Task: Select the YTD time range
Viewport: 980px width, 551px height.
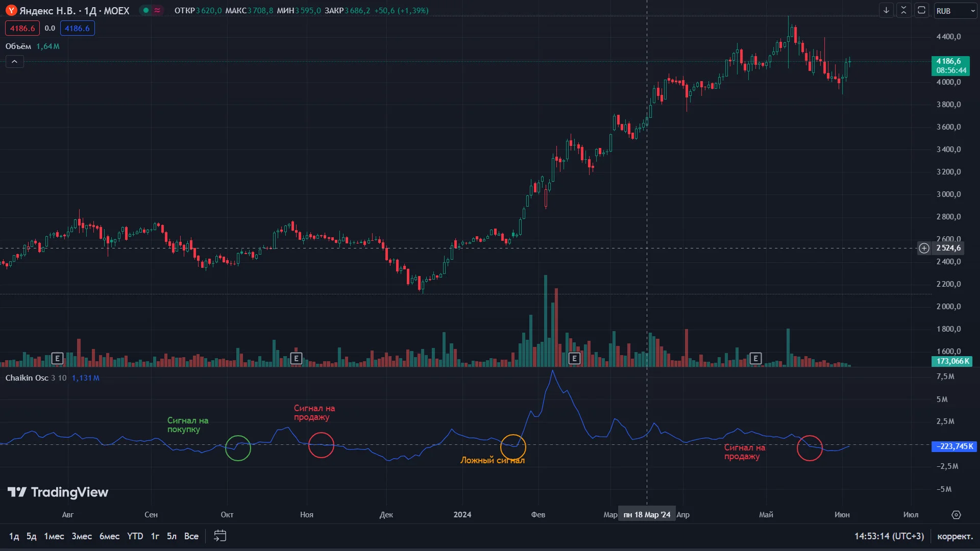Action: pos(135,536)
